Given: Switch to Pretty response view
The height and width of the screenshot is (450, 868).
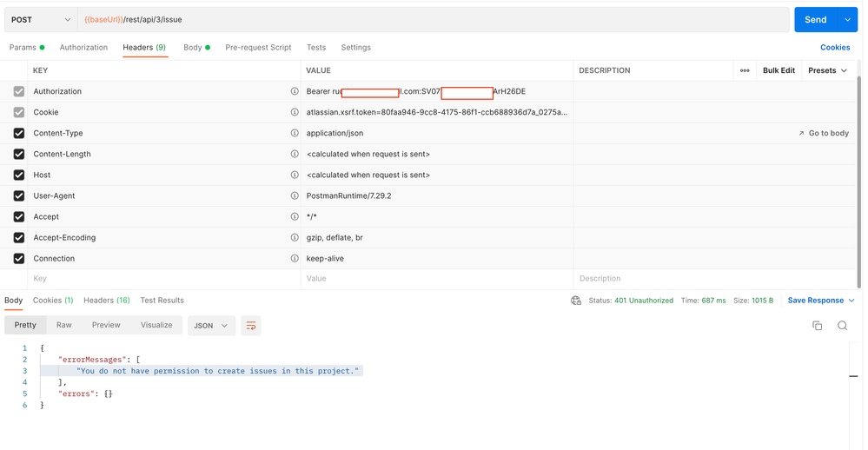Looking at the screenshot, I should pyautogui.click(x=25, y=325).
